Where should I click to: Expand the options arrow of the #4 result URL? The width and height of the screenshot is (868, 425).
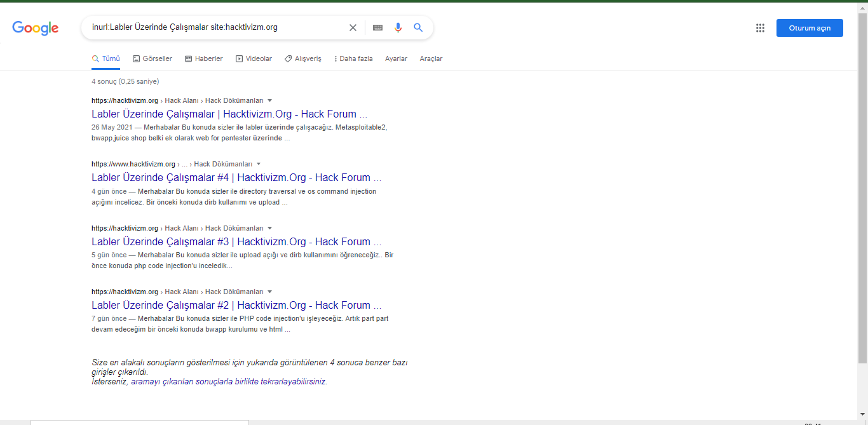tap(259, 164)
